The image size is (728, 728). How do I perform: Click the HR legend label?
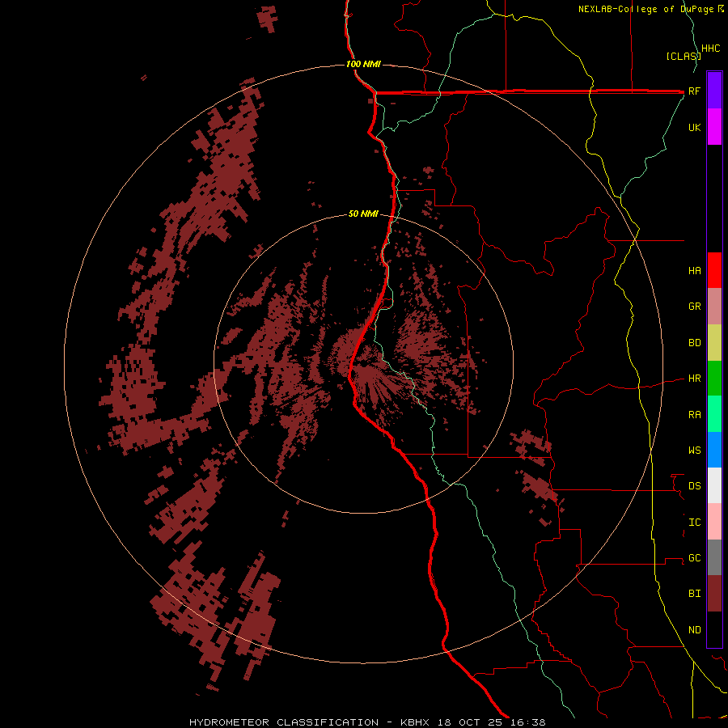click(694, 379)
